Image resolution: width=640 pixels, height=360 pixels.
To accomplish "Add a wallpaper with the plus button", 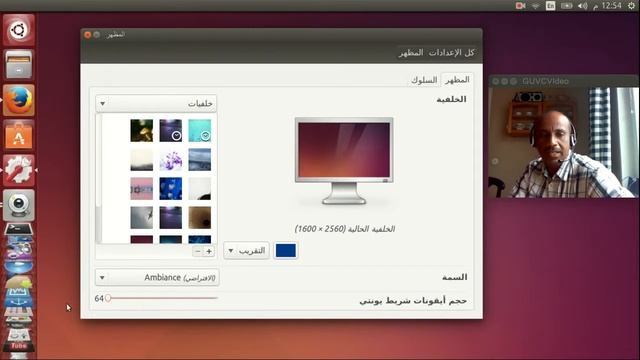I will (209, 251).
